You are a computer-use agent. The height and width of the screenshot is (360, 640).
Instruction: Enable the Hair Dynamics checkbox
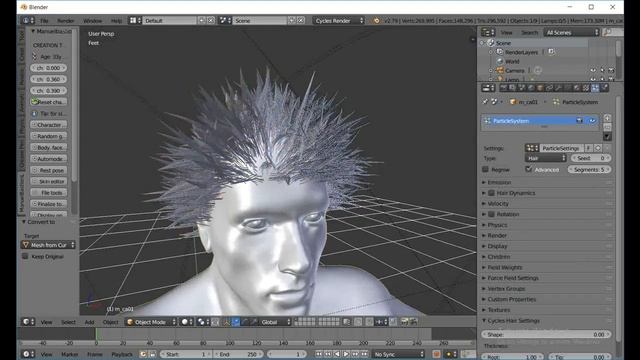491,193
